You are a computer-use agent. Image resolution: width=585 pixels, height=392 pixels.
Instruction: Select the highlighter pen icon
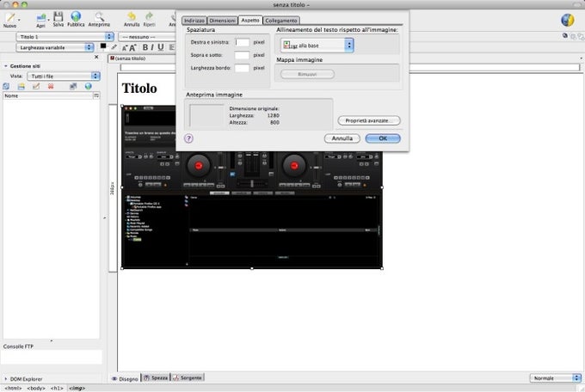click(114, 47)
